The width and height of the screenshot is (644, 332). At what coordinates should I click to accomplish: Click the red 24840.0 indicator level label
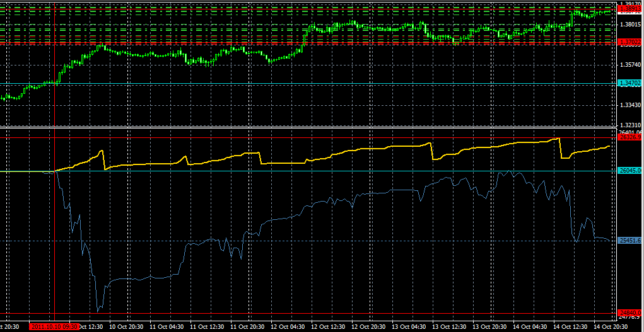coord(631,312)
